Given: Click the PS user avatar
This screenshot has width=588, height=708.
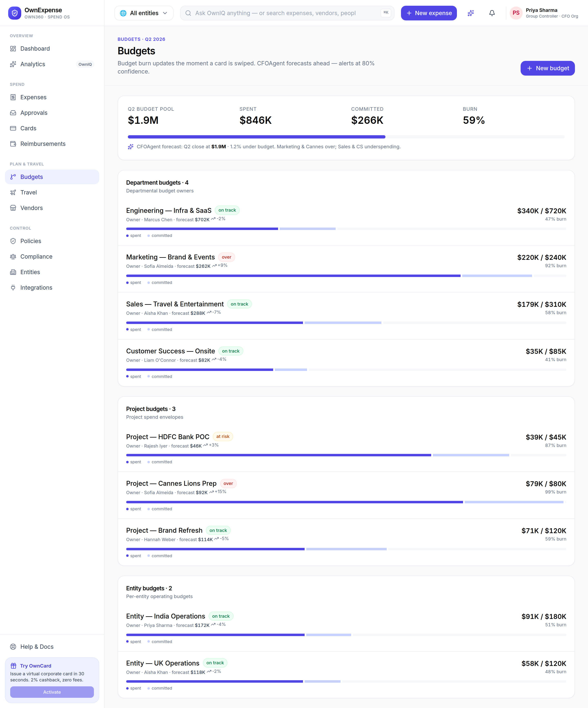Looking at the screenshot, I should point(516,13).
